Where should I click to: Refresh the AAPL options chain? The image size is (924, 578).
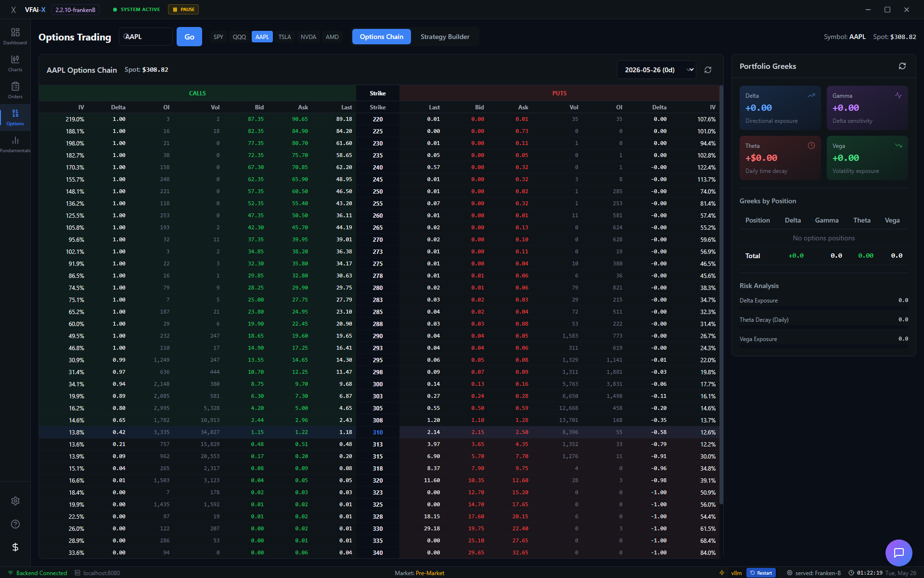(708, 70)
